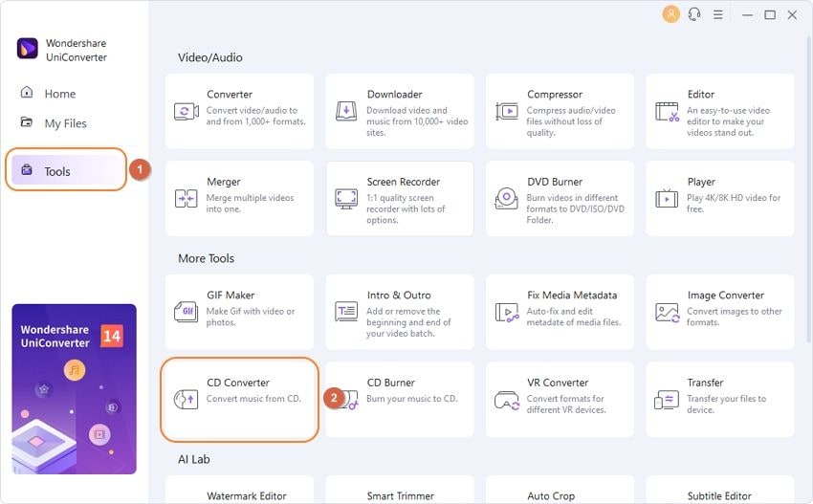The height and width of the screenshot is (504, 813).
Task: Click the Screen Recorder monitor icon
Action: tap(346, 199)
